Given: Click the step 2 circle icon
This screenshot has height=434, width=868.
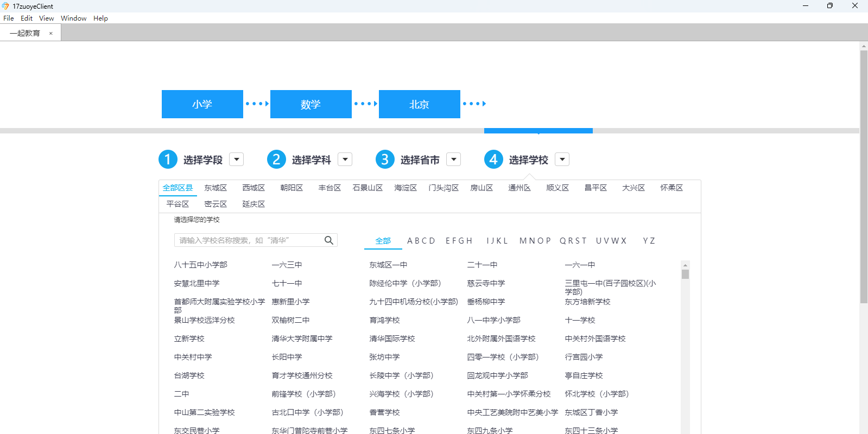Looking at the screenshot, I should 276,159.
